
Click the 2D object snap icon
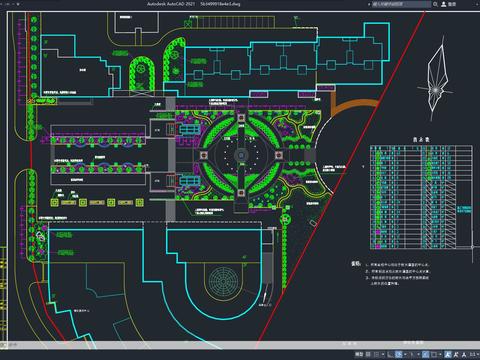click(434, 354)
